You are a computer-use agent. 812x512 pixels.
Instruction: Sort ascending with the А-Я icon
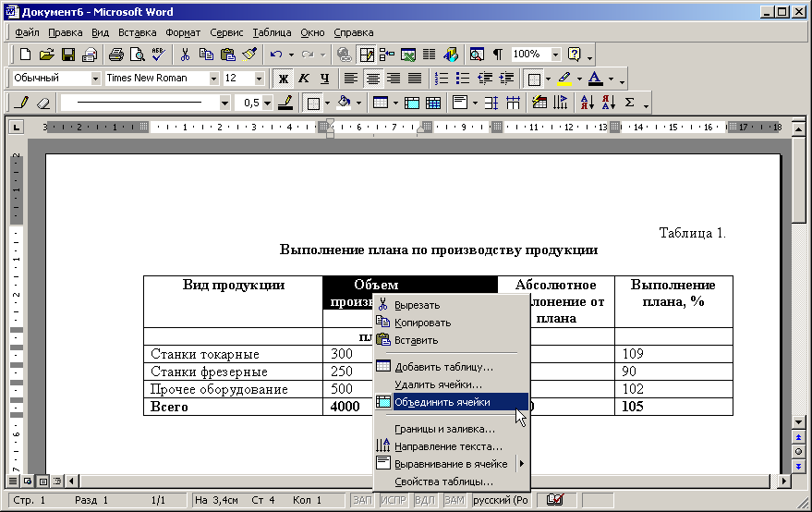tap(587, 103)
